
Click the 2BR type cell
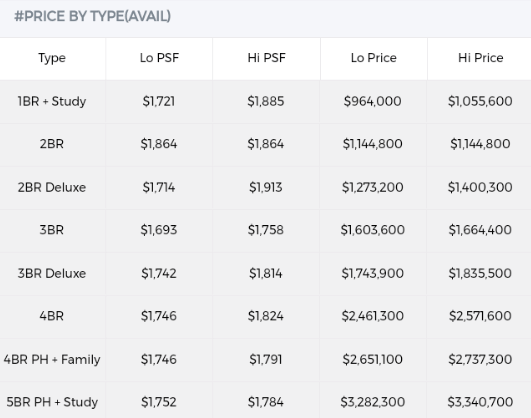tap(51, 144)
